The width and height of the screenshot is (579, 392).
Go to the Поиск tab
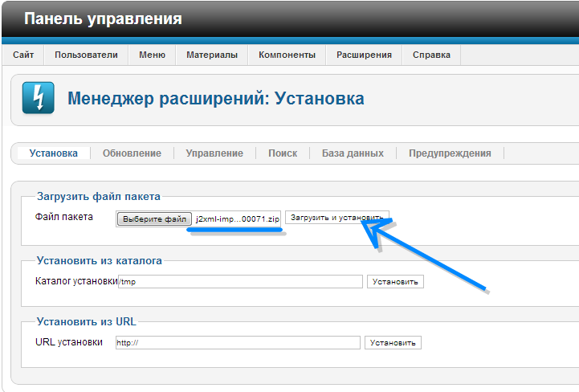pyautogui.click(x=283, y=153)
